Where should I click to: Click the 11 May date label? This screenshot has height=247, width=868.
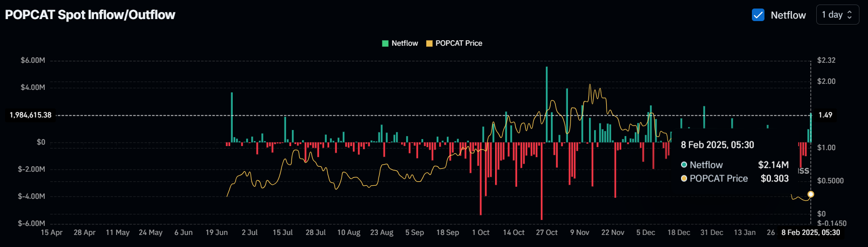coord(118,232)
